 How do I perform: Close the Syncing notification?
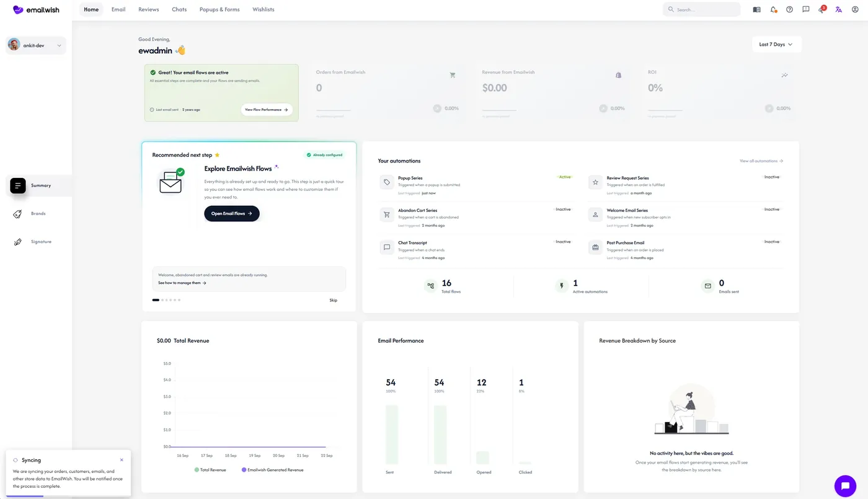pyautogui.click(x=122, y=460)
